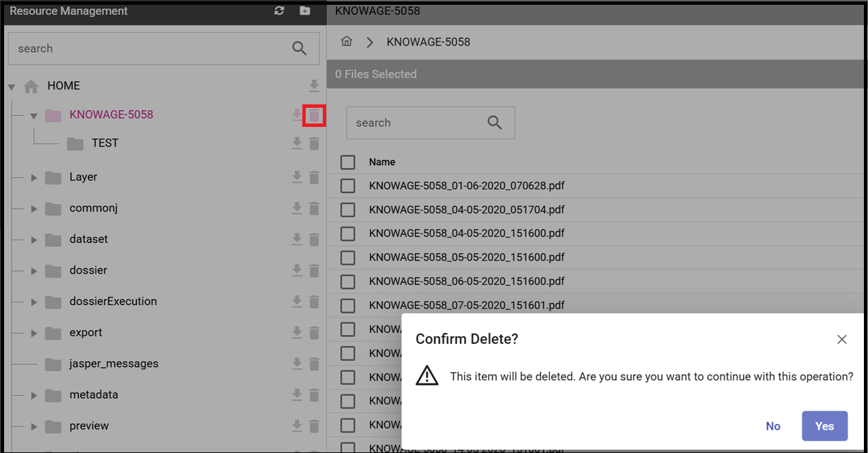868x453 pixels.
Task: Check the select-all checkbox beside Name
Action: point(348,162)
